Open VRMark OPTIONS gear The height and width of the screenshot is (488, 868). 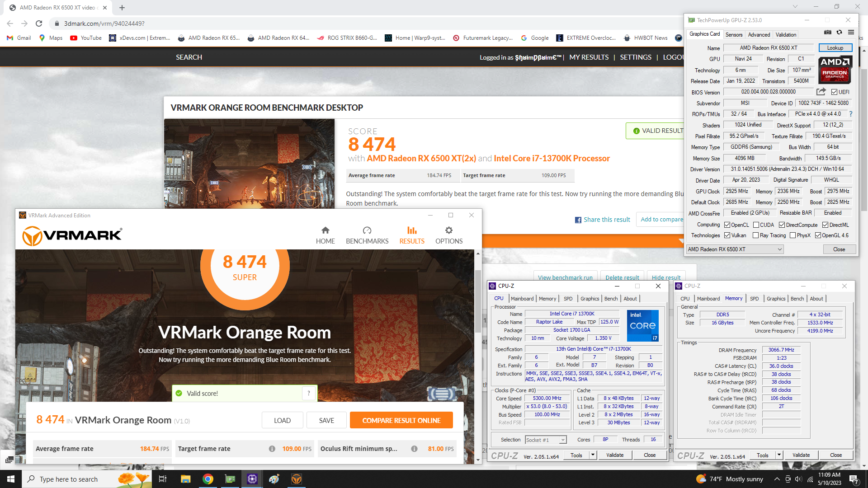(449, 235)
